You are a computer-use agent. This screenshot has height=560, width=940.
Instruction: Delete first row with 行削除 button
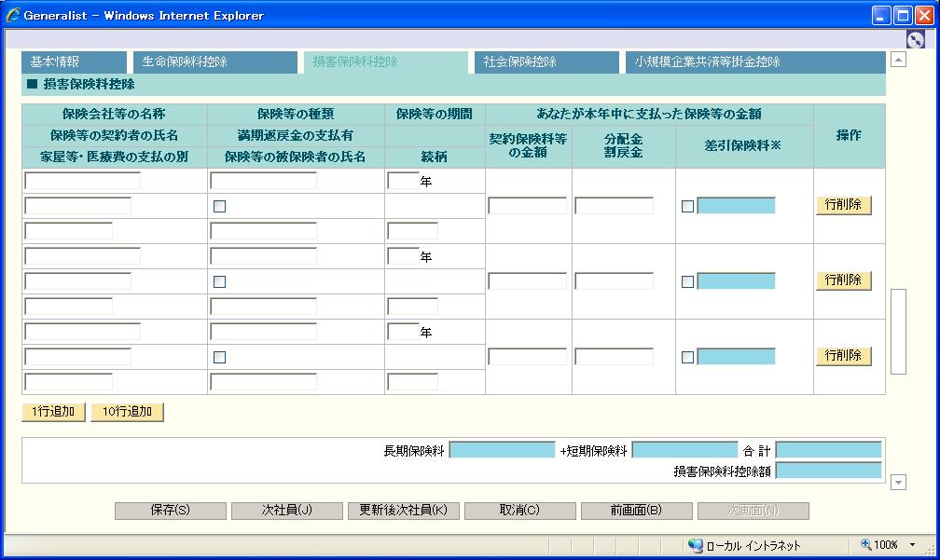(x=843, y=205)
